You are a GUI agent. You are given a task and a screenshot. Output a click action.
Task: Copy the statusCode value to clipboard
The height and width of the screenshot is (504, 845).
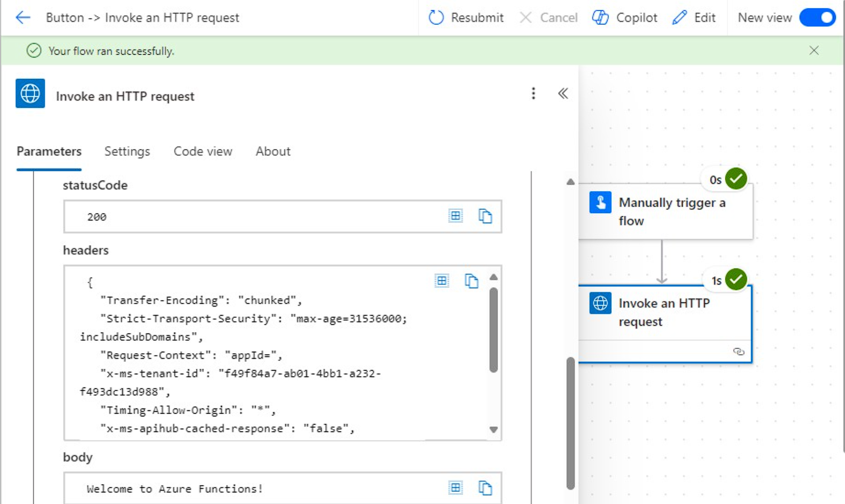click(x=485, y=216)
